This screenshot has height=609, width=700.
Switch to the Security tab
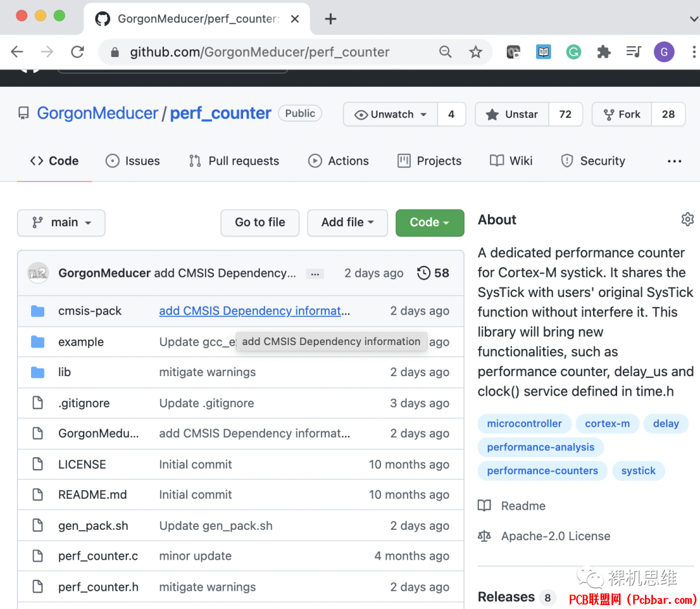point(593,161)
